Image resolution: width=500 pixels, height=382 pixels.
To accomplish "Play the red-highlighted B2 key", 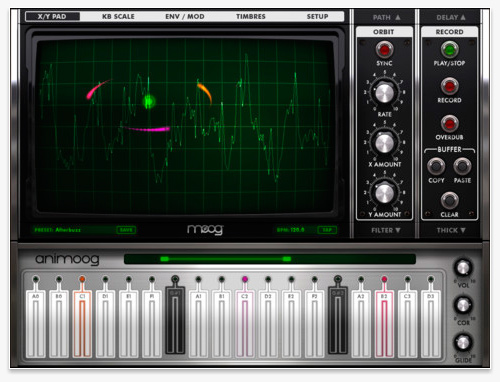I will point(384,323).
